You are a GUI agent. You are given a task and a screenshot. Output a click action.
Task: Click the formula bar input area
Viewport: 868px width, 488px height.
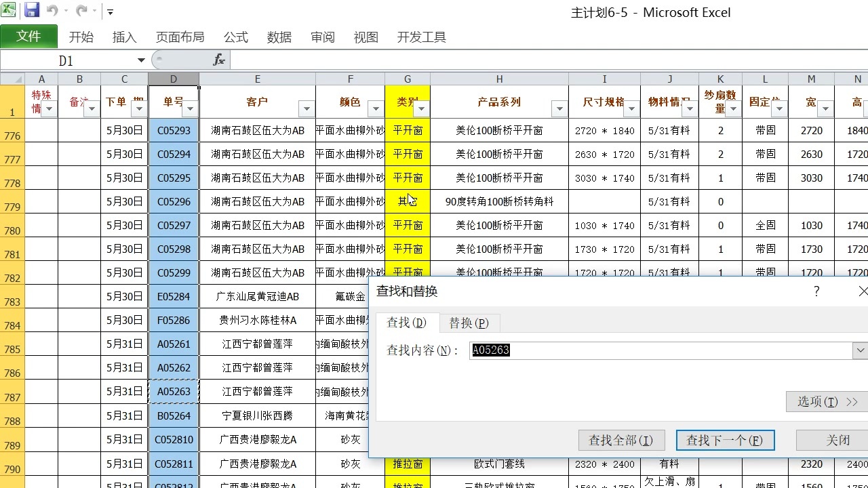tap(549, 60)
